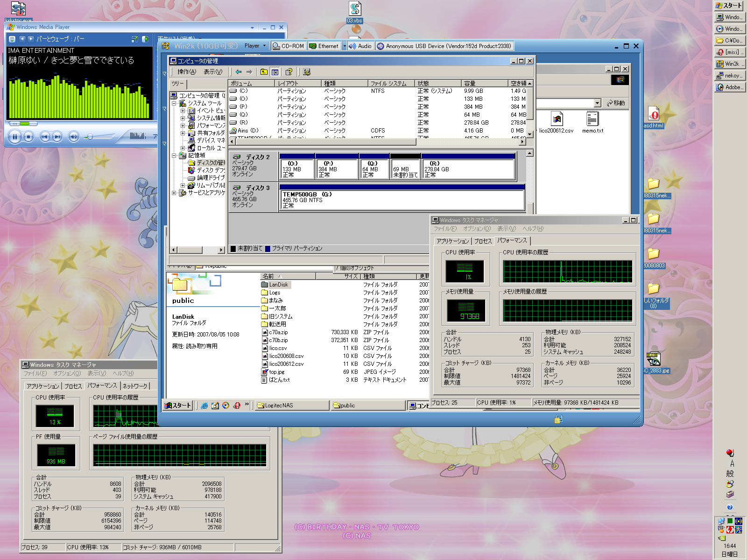Open the 操作(A) menu

(186, 72)
